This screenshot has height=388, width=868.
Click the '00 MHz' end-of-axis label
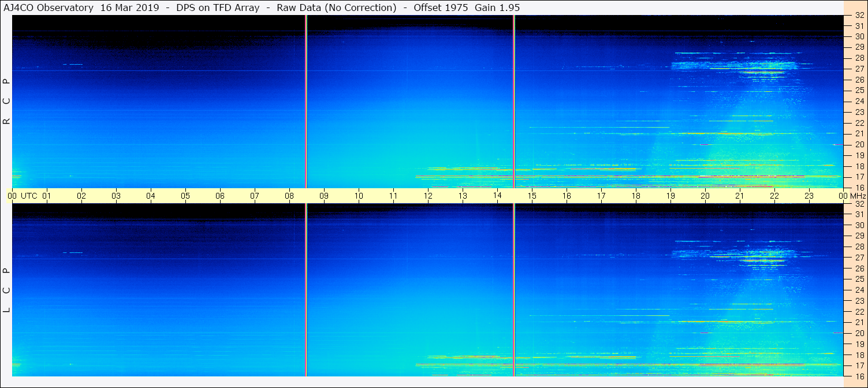[x=851, y=196]
